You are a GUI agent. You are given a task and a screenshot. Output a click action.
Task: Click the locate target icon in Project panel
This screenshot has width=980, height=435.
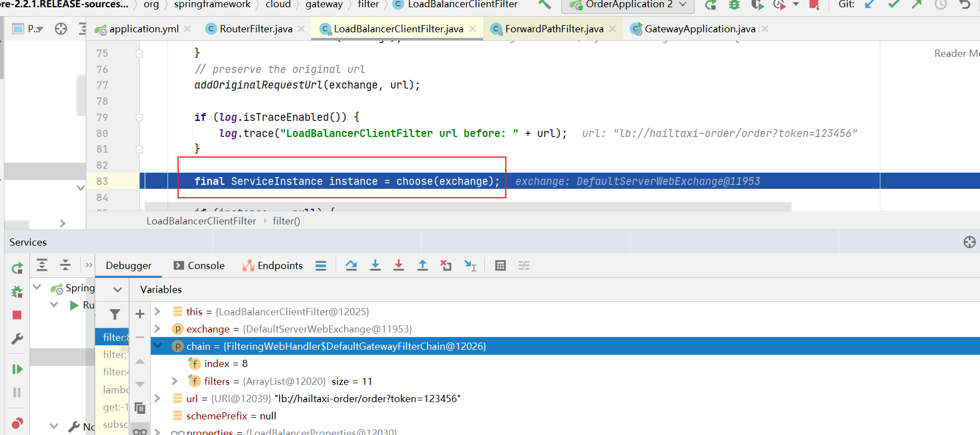[x=61, y=29]
